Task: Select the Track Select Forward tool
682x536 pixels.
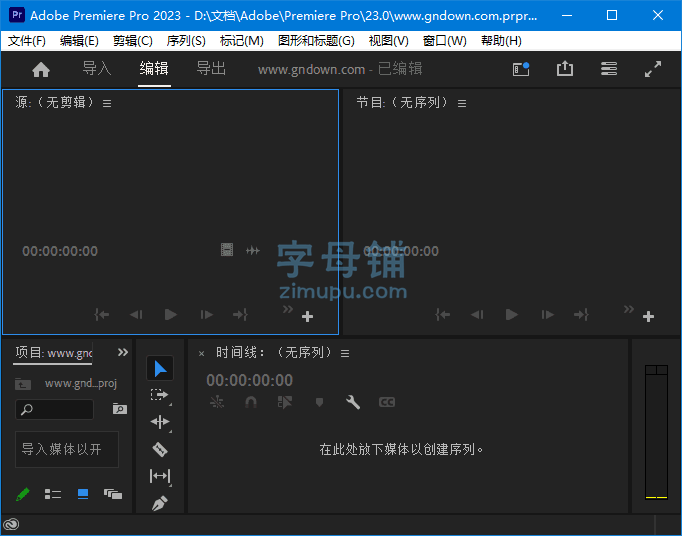Action: coord(160,395)
